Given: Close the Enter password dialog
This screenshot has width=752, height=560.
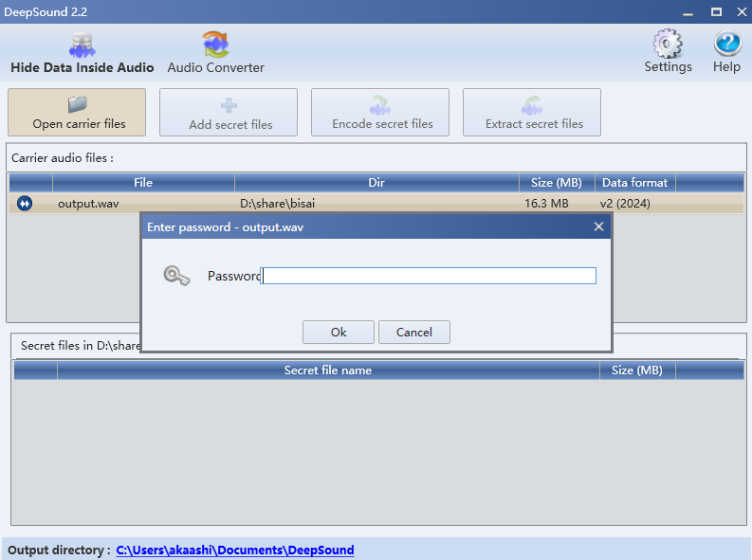Looking at the screenshot, I should (x=598, y=226).
